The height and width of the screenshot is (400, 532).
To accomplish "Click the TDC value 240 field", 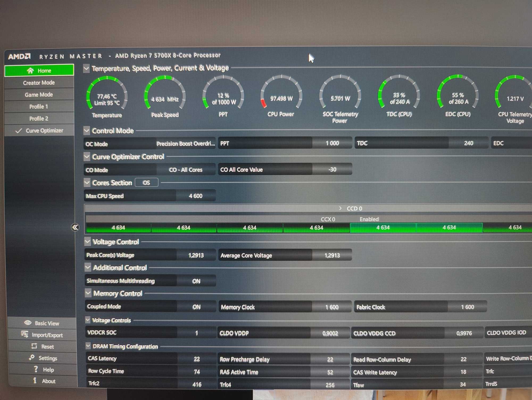I will tap(468, 143).
